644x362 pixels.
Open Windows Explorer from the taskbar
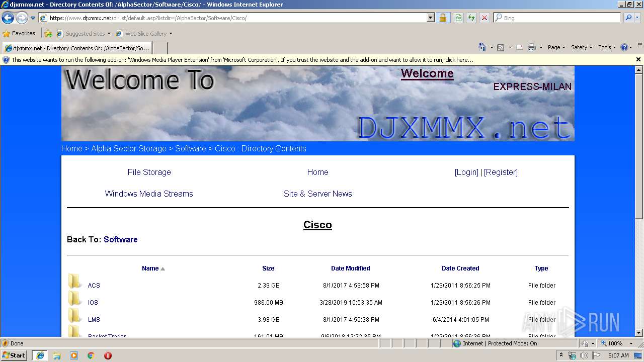(x=57, y=355)
